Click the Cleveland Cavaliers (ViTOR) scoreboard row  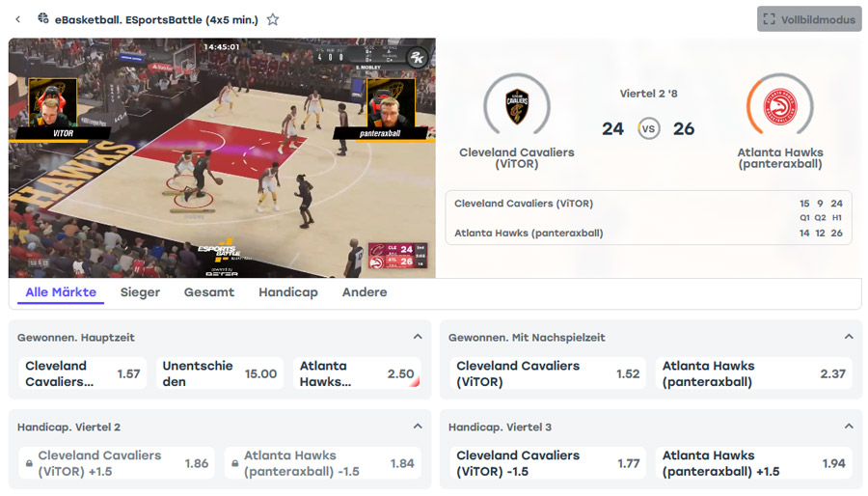648,204
